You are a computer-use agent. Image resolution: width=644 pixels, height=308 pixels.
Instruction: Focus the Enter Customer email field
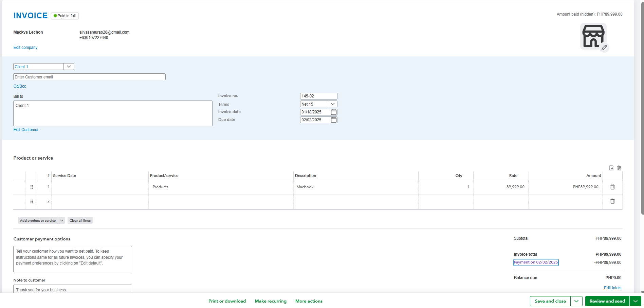pyautogui.click(x=89, y=77)
